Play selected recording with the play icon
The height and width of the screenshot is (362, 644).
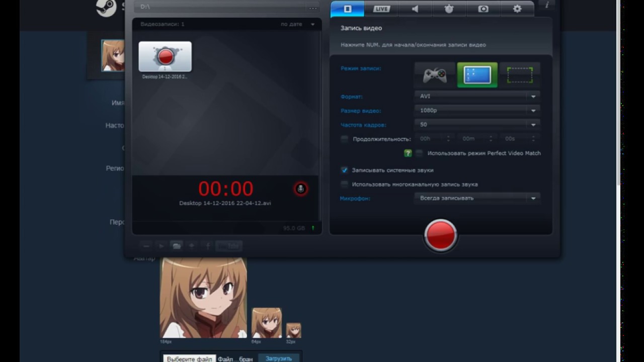point(162,246)
